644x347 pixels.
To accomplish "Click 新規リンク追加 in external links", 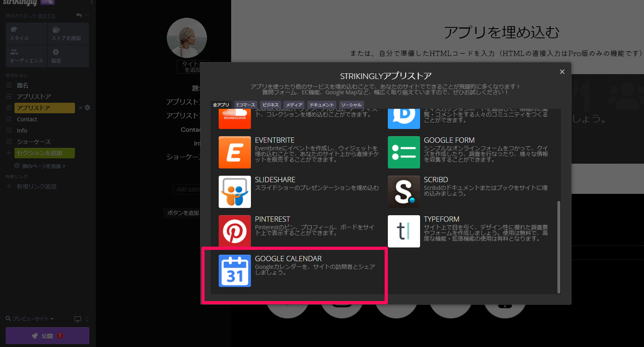I will coord(37,187).
